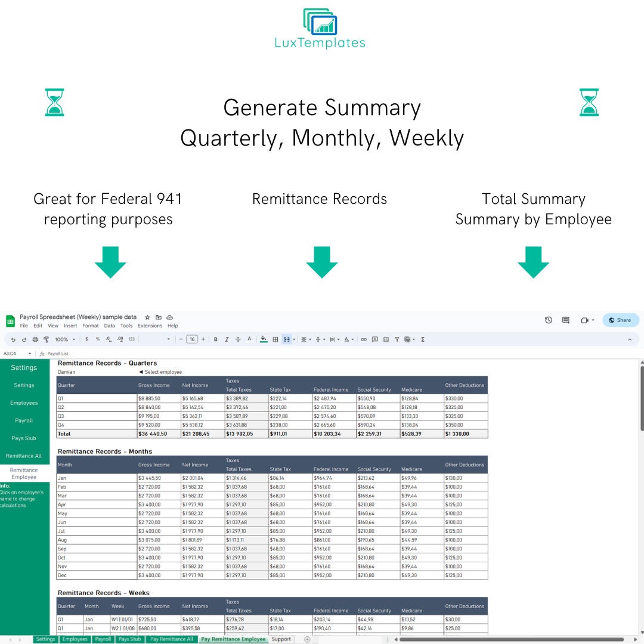This screenshot has height=644, width=644.
Task: Open the meeting camera dropdown
Action: point(593,320)
